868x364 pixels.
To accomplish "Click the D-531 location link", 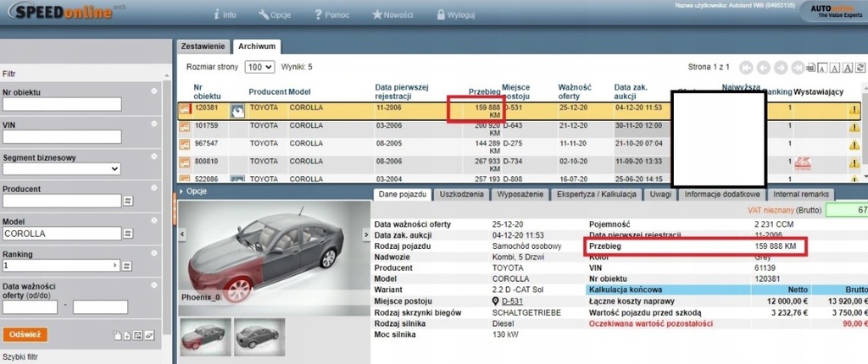I will pyautogui.click(x=511, y=301).
